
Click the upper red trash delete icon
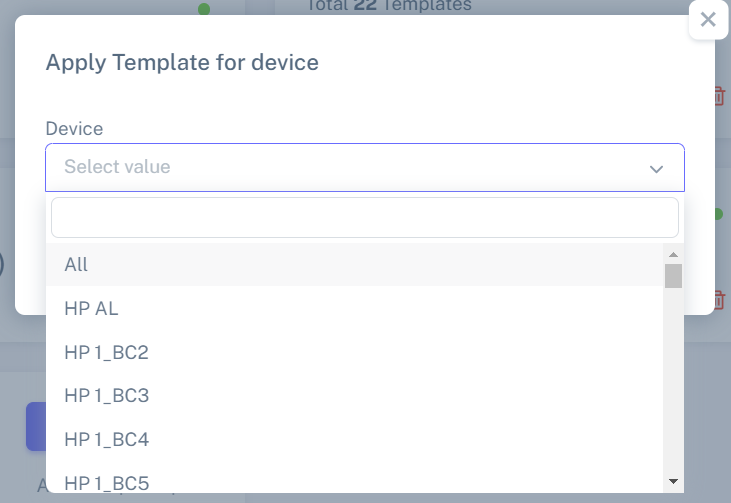tap(720, 96)
